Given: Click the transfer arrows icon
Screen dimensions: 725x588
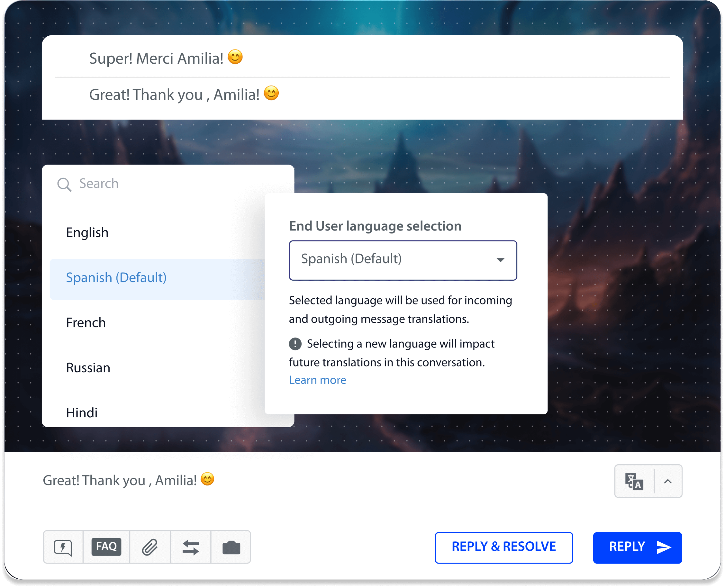Looking at the screenshot, I should point(191,547).
